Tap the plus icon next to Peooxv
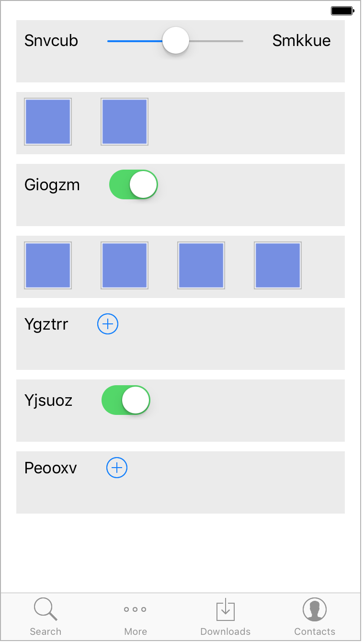This screenshot has width=364, height=642. (x=117, y=468)
